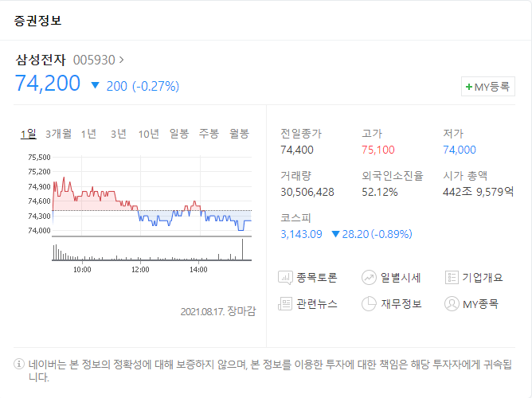The width and height of the screenshot is (532, 398).
Task: Click the 74,000 price axis label
Action: [39, 231]
